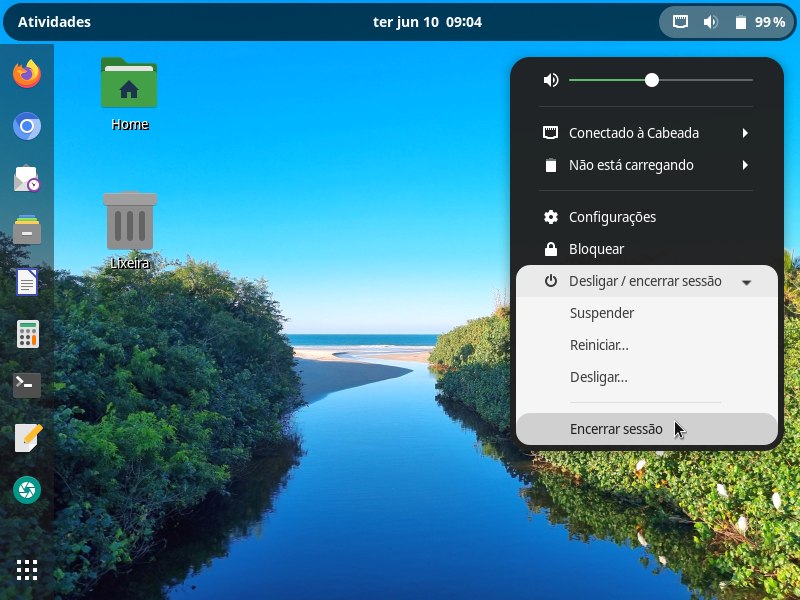Click the network icon in top bar
800x600 pixels.
tap(680, 22)
